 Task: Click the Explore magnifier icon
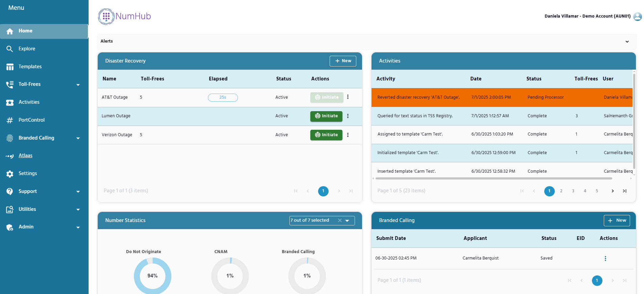point(10,49)
